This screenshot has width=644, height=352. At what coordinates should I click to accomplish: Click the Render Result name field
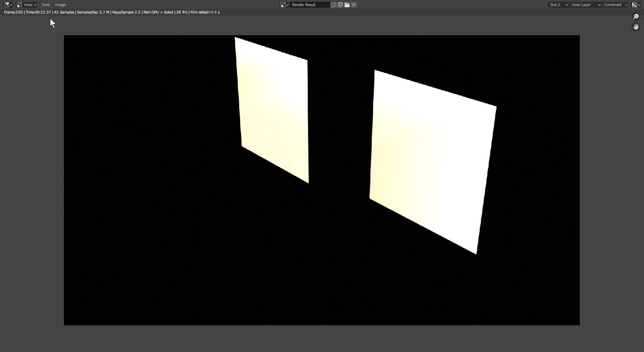click(309, 5)
